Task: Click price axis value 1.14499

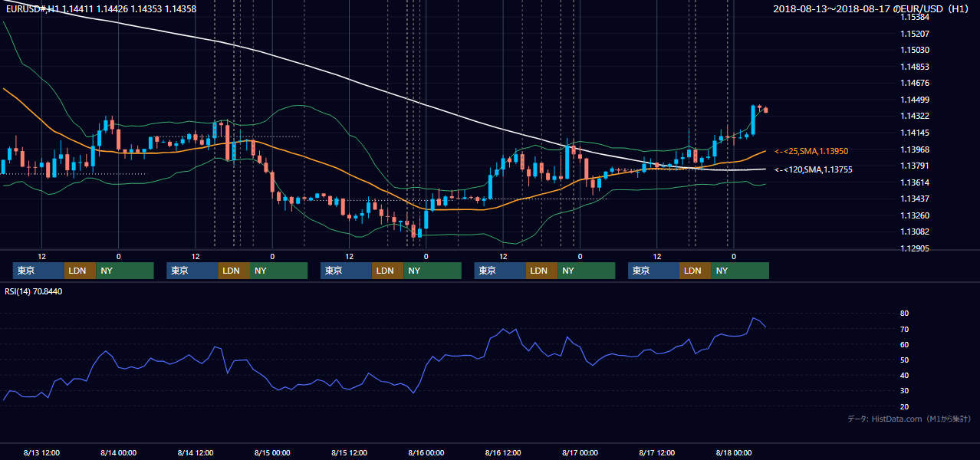Action: pyautogui.click(x=915, y=100)
